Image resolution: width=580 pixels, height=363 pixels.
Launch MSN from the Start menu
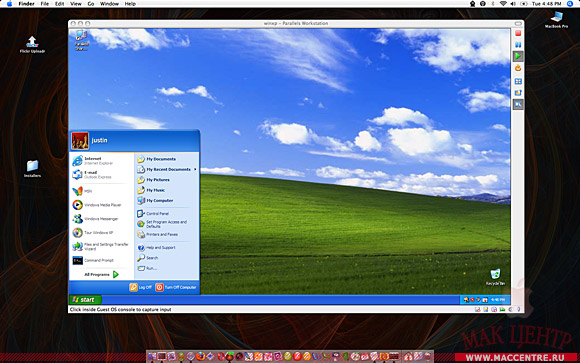82,191
